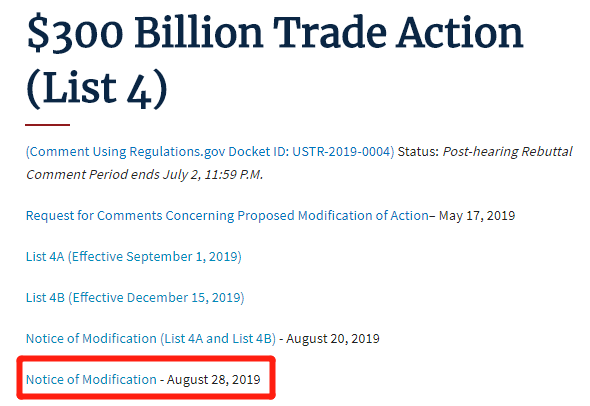Viewport: 590px width, 406px height.
Task: Open Notice of Modification (List 4A and List 4B)
Action: tap(151, 339)
